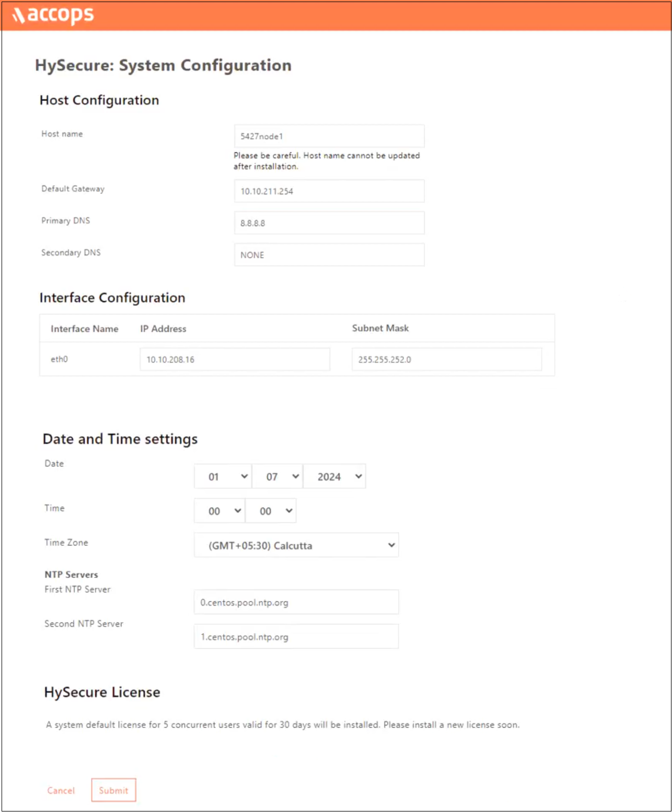Click the Host name input field

pos(329,136)
